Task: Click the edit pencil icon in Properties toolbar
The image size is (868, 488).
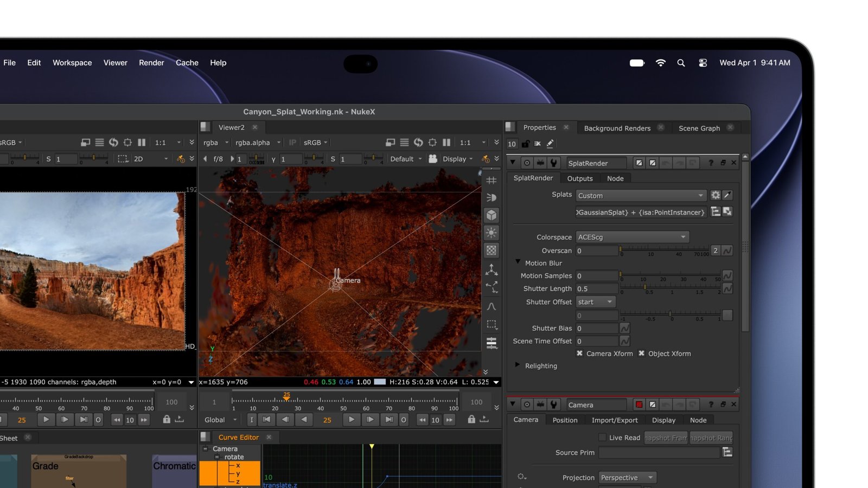Action: point(550,144)
